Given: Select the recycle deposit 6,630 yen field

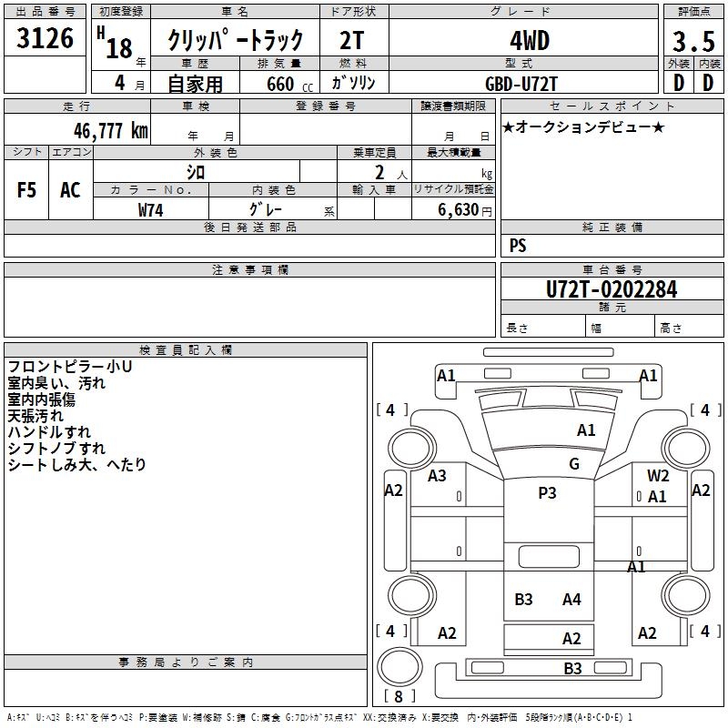Looking at the screenshot, I should [x=453, y=209].
